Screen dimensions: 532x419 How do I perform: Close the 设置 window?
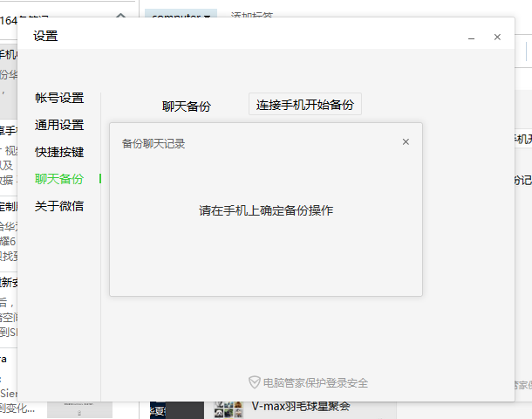(497, 37)
